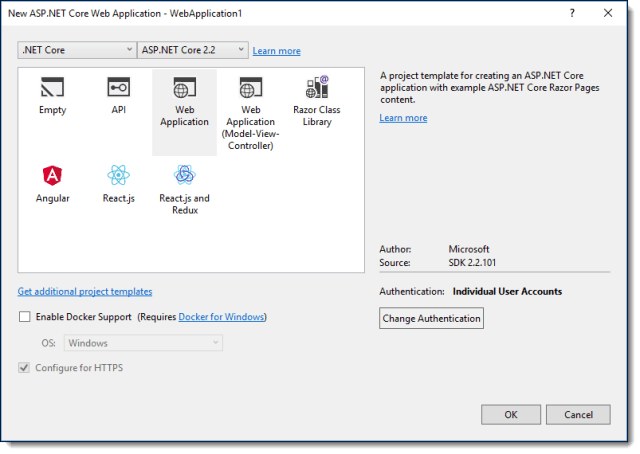Open the Get additional project templates link

[x=85, y=291]
